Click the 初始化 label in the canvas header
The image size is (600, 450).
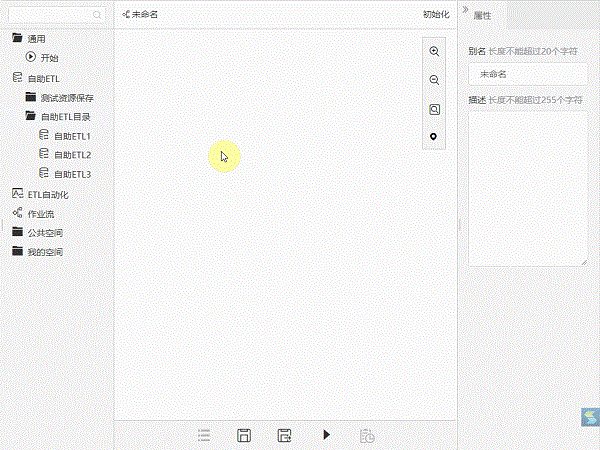pos(436,15)
